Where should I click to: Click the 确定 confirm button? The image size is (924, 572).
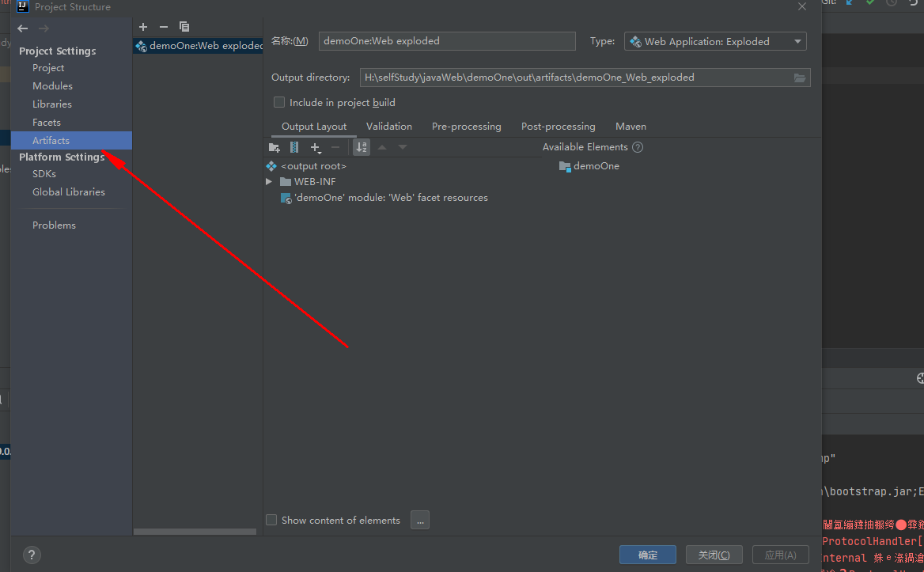648,555
